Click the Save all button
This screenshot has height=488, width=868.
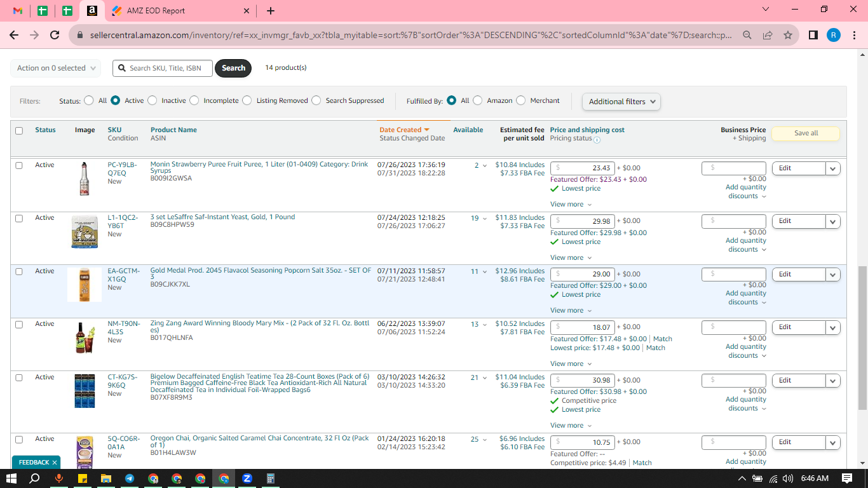[805, 133]
